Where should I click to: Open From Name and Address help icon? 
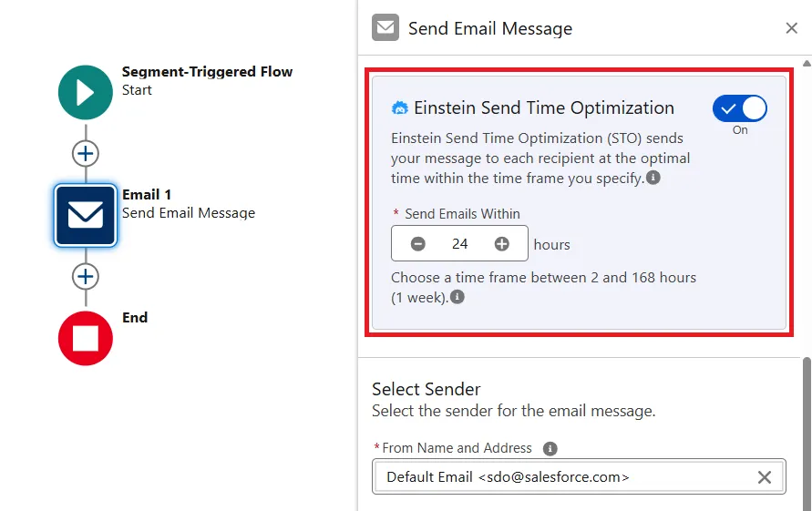click(x=550, y=448)
